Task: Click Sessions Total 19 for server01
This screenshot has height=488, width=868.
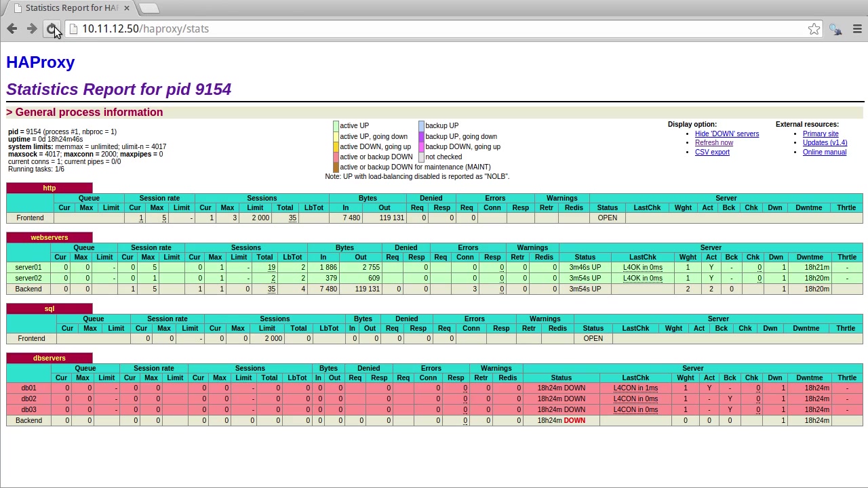Action: pos(271,268)
